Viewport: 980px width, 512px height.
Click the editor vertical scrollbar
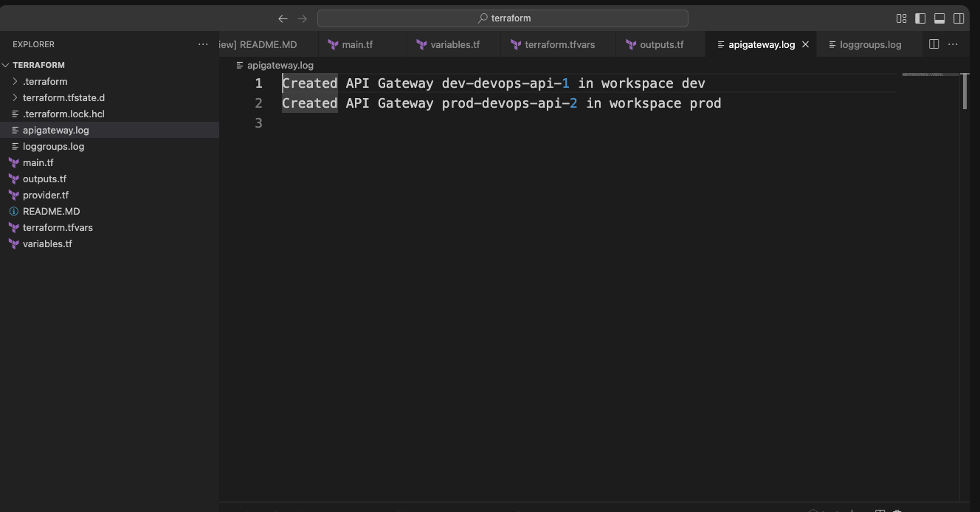965,92
